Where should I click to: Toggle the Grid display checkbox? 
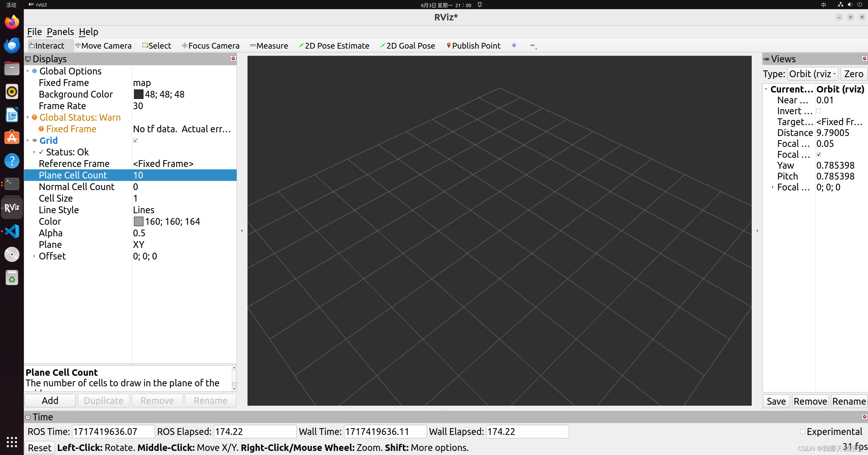tap(135, 140)
